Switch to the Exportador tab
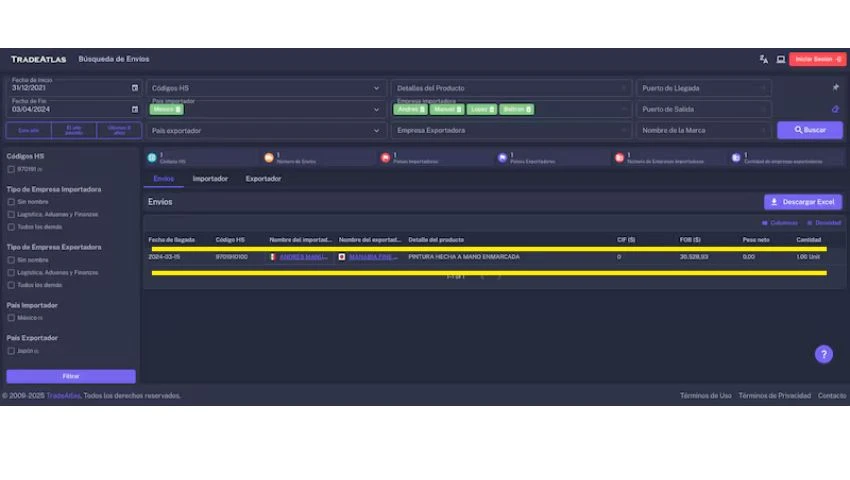This screenshot has width=850, height=480. [263, 179]
